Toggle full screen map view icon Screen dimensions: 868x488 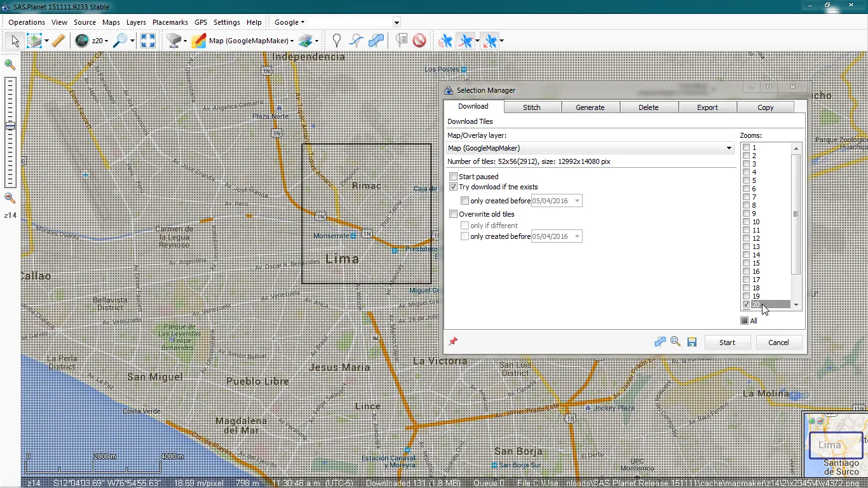pos(148,41)
